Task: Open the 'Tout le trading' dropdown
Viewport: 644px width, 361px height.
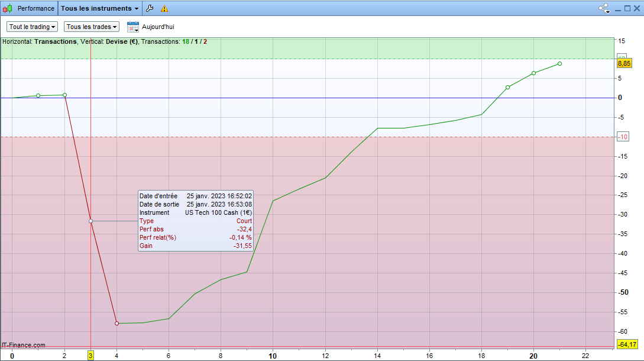Action: click(x=33, y=27)
